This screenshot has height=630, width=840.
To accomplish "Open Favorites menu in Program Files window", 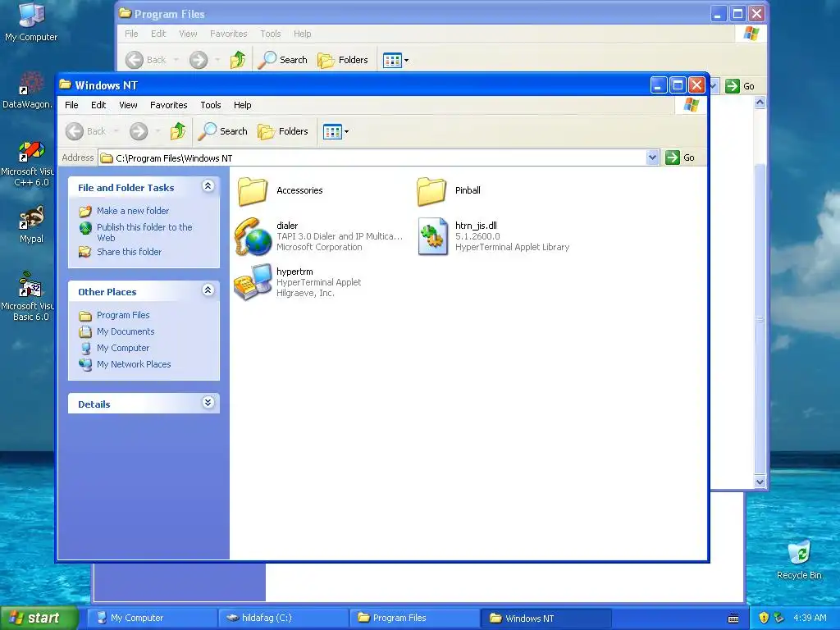I will tap(229, 34).
